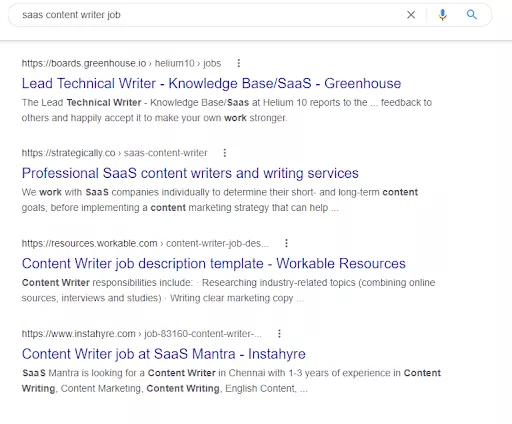Focus the search field containing 'saas content writer job'
Viewport: 512px width, 424px height.
click(250, 15)
